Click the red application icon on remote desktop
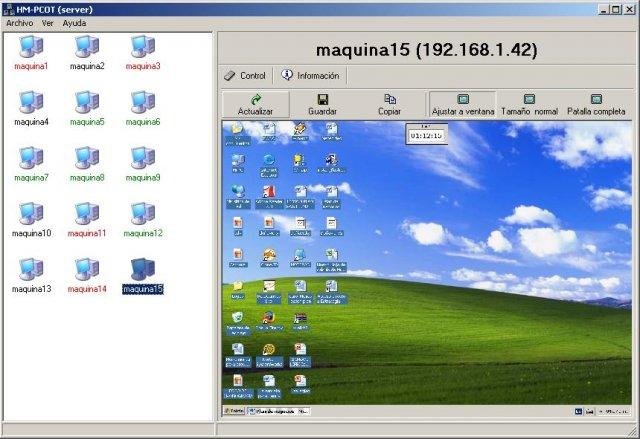This screenshot has width=640, height=439. click(x=269, y=191)
